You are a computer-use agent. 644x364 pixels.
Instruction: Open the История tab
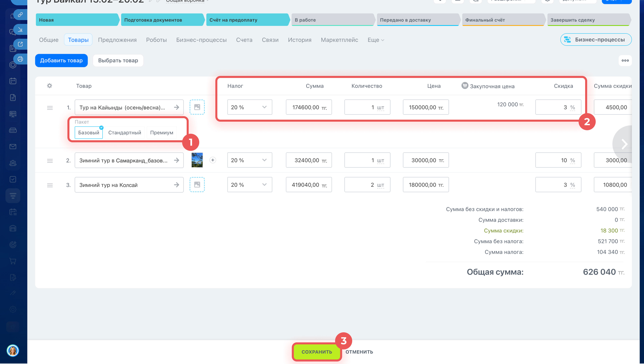pos(299,40)
